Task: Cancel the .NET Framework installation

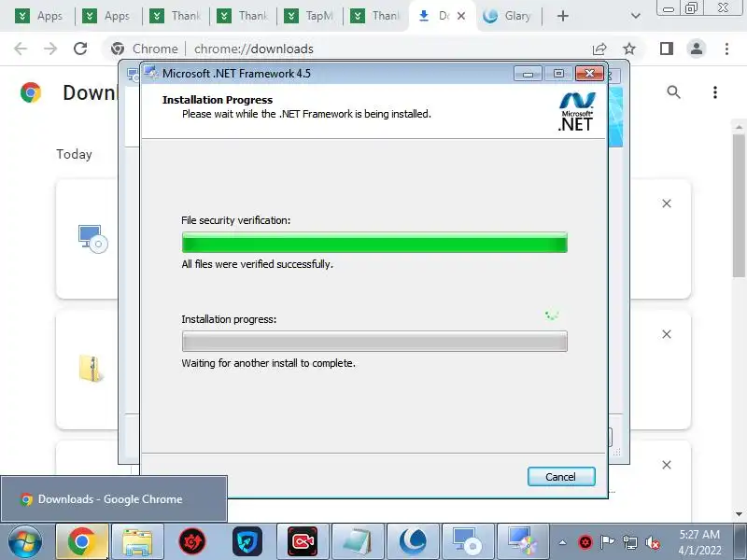Action: click(561, 477)
